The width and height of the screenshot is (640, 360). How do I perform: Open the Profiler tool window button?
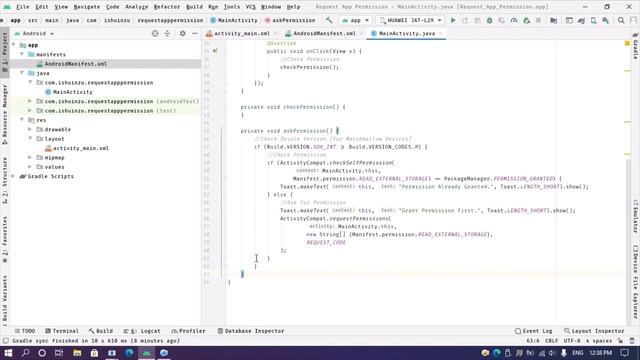click(x=189, y=331)
